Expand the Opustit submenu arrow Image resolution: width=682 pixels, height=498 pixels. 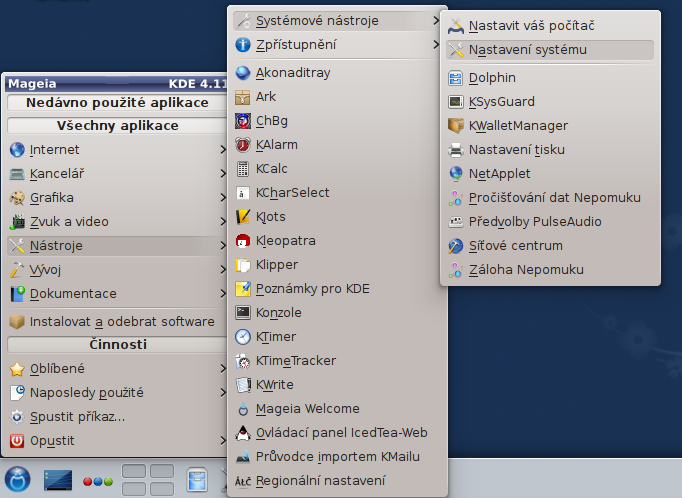pyautogui.click(x=223, y=441)
